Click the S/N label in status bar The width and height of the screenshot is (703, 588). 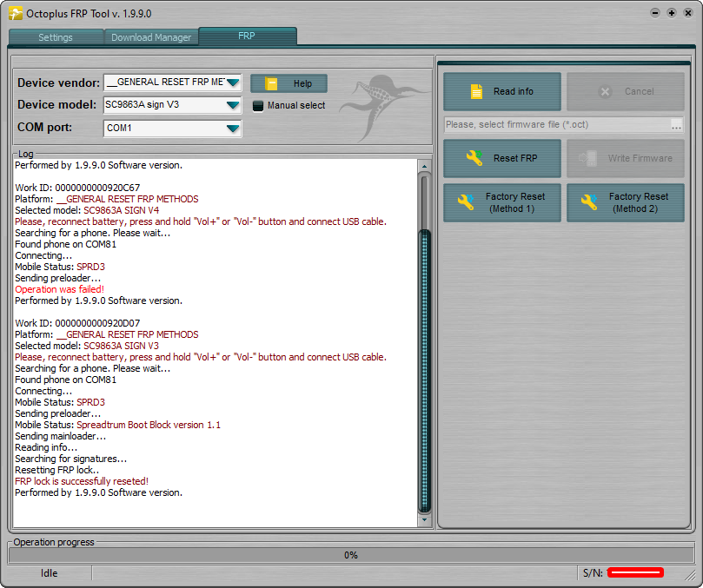click(593, 572)
